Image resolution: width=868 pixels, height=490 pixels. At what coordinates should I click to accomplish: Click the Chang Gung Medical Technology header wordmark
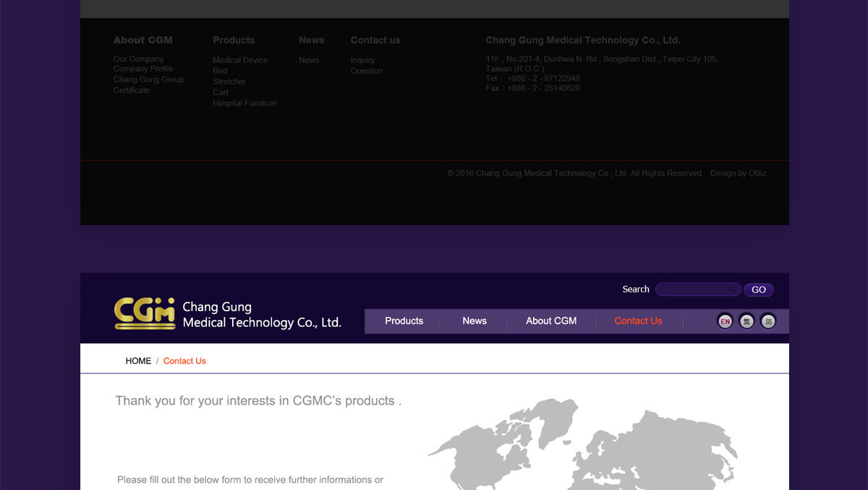262,315
